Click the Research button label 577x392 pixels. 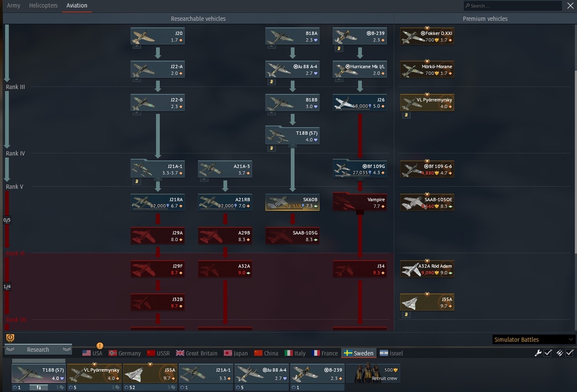pos(38,349)
